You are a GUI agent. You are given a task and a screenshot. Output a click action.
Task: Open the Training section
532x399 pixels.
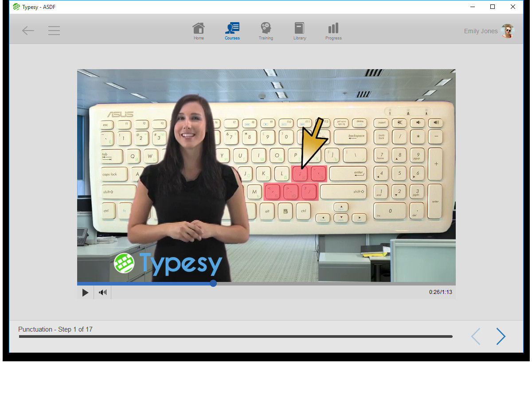(x=266, y=31)
